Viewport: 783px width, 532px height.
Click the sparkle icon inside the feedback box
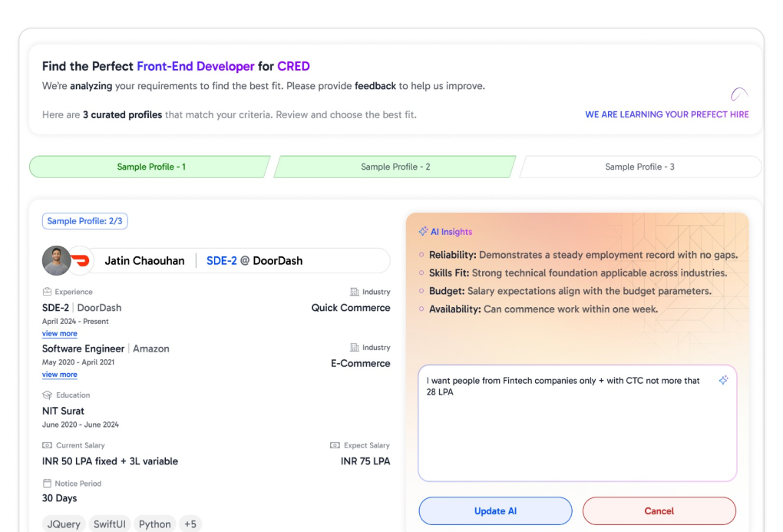pyautogui.click(x=723, y=380)
